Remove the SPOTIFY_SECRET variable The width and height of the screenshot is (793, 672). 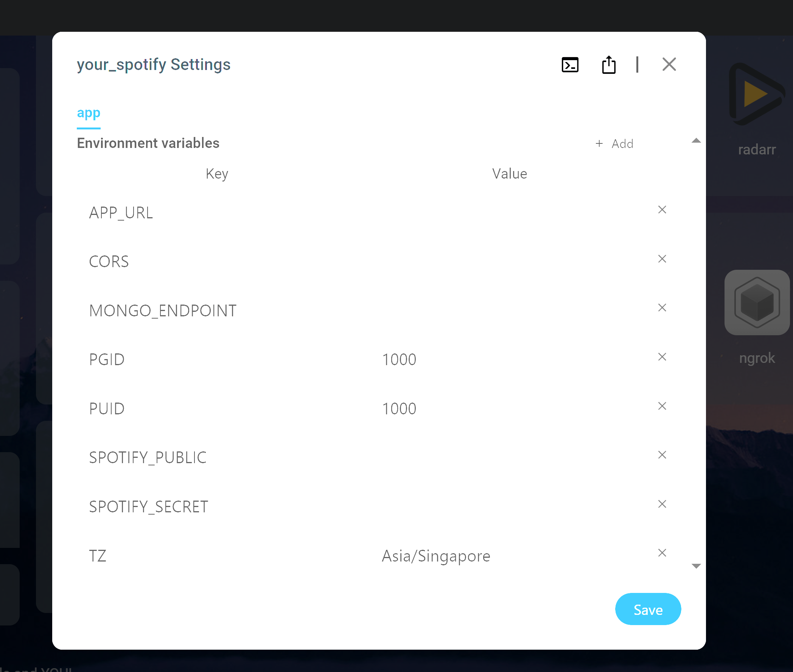pos(662,504)
